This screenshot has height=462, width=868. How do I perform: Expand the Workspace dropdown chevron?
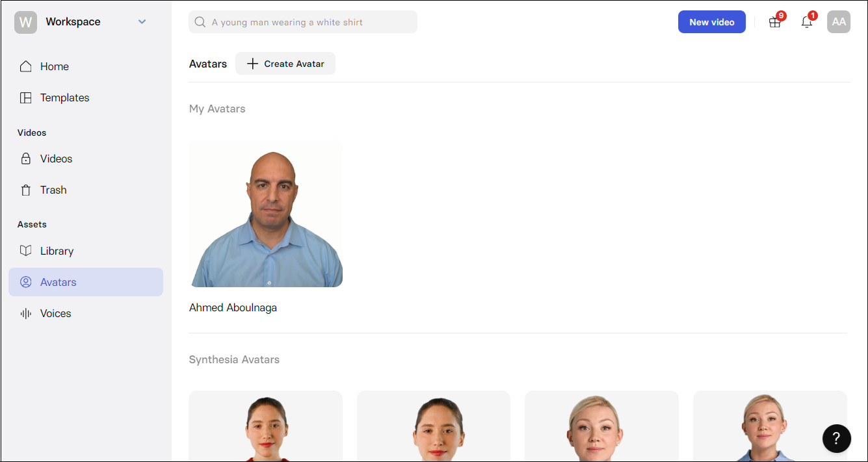(142, 22)
